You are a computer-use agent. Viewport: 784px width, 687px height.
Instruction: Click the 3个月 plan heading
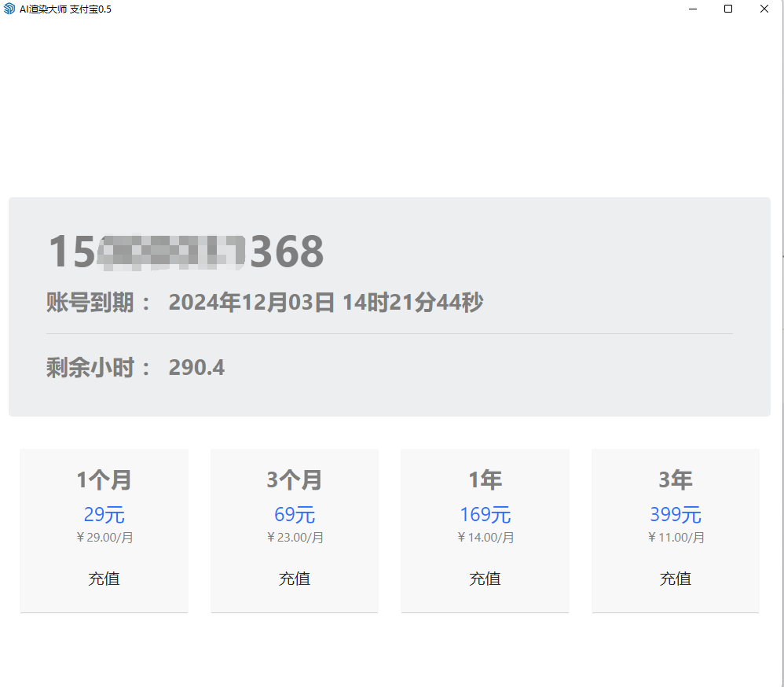(x=295, y=479)
